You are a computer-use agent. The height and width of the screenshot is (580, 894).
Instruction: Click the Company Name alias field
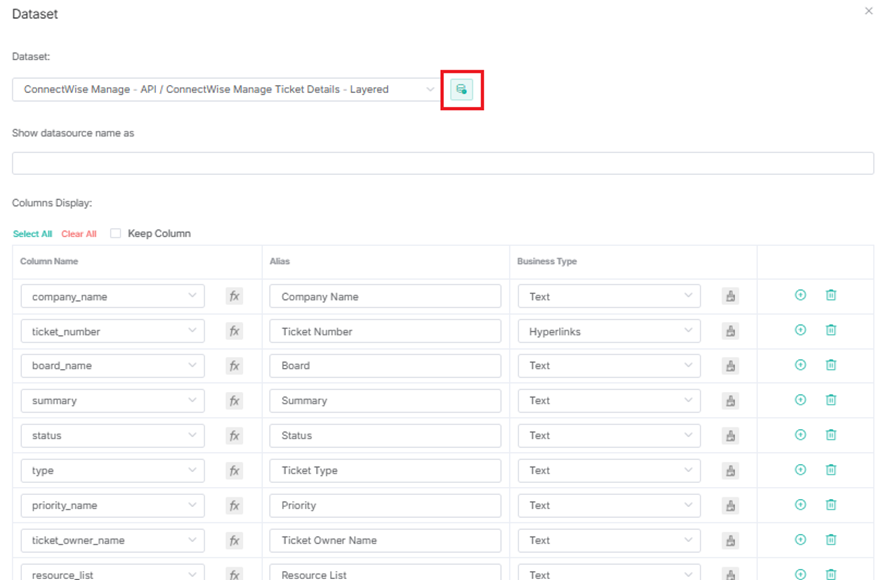tap(385, 296)
